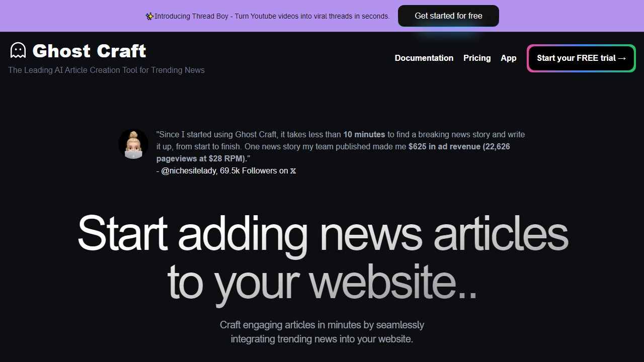Click the bold $625 in ad revenue text

click(x=333, y=152)
